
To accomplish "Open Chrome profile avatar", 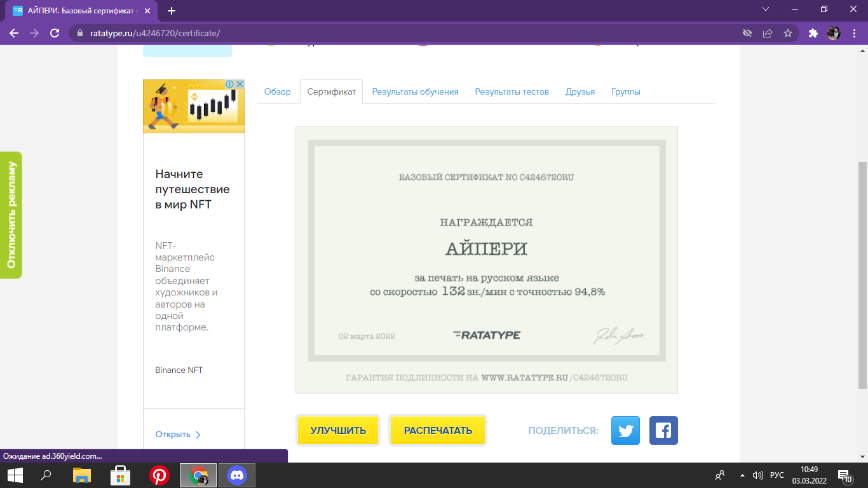I will click(833, 33).
